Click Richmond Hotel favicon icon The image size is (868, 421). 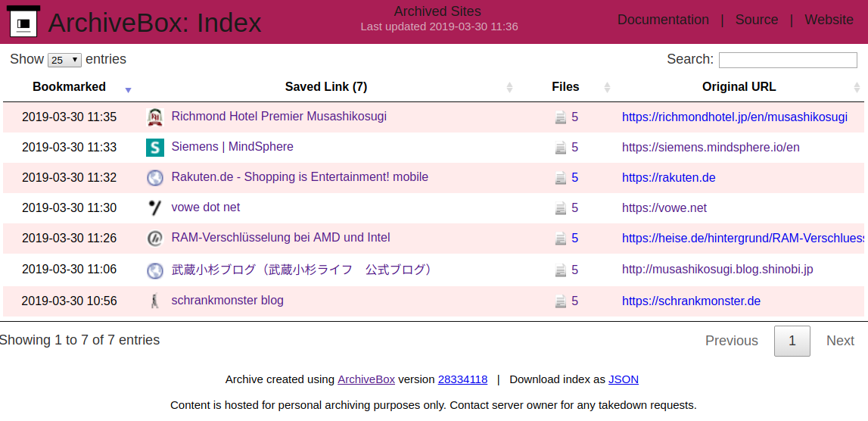[x=155, y=117]
